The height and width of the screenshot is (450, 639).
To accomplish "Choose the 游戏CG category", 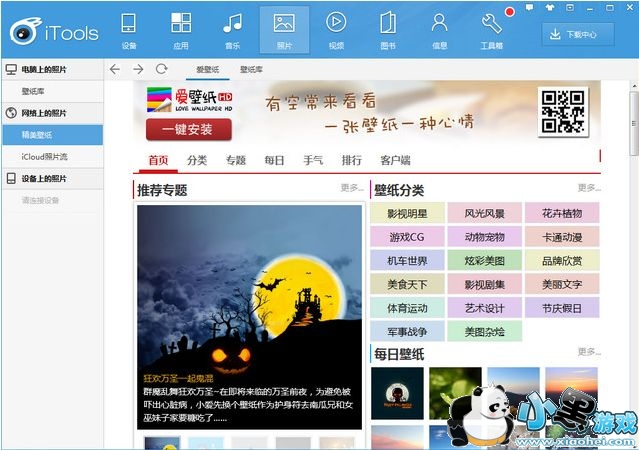I will click(407, 236).
